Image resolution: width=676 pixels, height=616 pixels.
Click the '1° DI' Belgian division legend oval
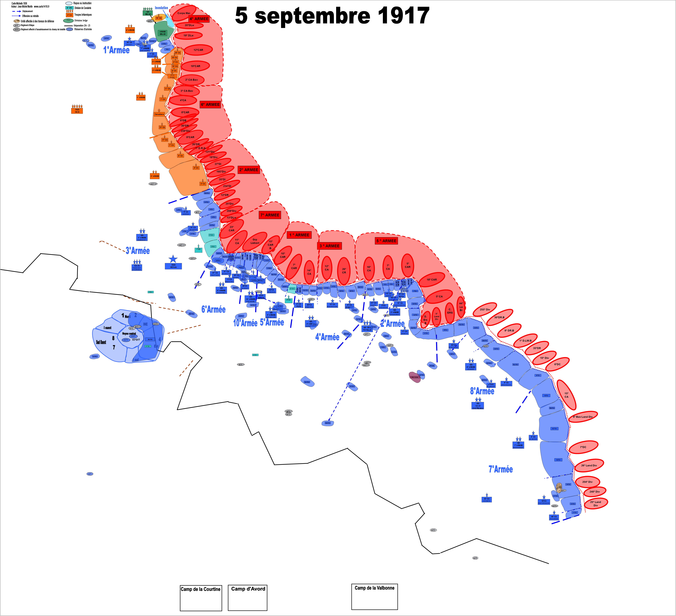[x=68, y=21]
